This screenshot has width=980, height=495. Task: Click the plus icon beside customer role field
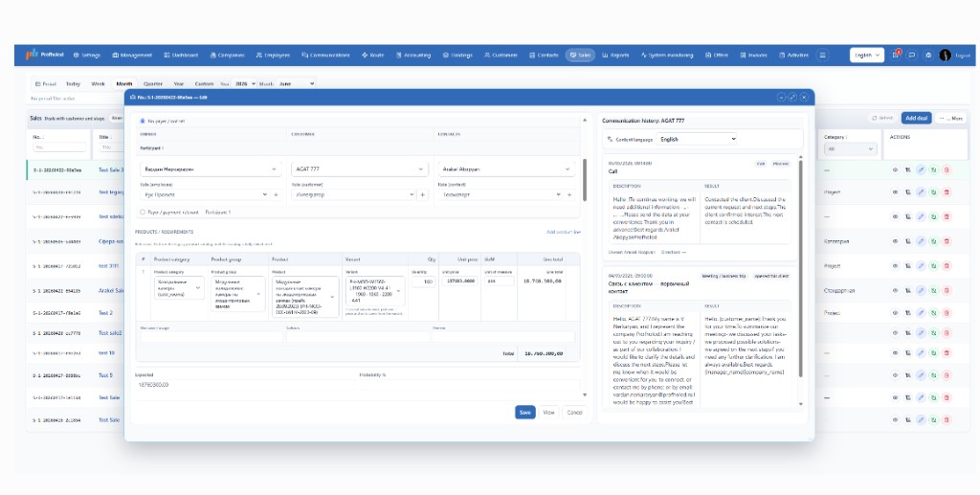[x=422, y=195]
